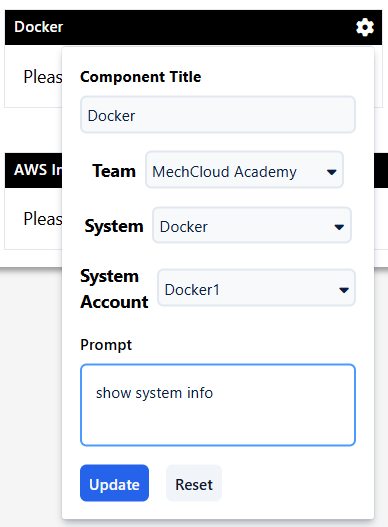
Task: Expand the System dropdown showing Docker
Action: 252,225
